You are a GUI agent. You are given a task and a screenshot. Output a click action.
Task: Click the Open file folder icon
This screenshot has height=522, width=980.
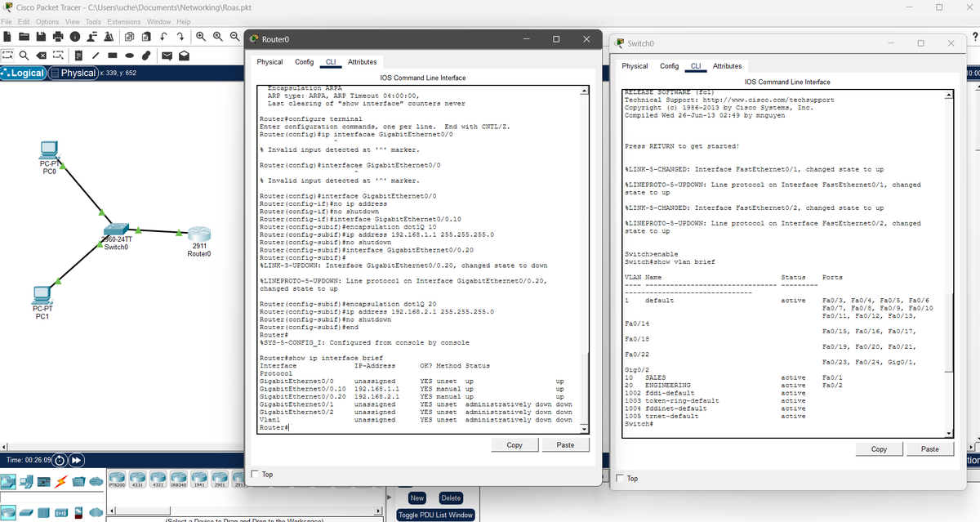point(24,36)
